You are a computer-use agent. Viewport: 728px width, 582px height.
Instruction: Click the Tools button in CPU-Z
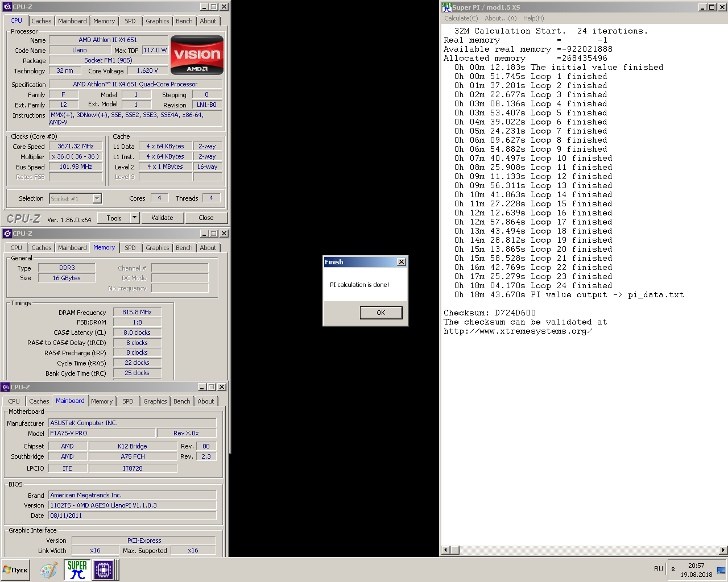114,218
